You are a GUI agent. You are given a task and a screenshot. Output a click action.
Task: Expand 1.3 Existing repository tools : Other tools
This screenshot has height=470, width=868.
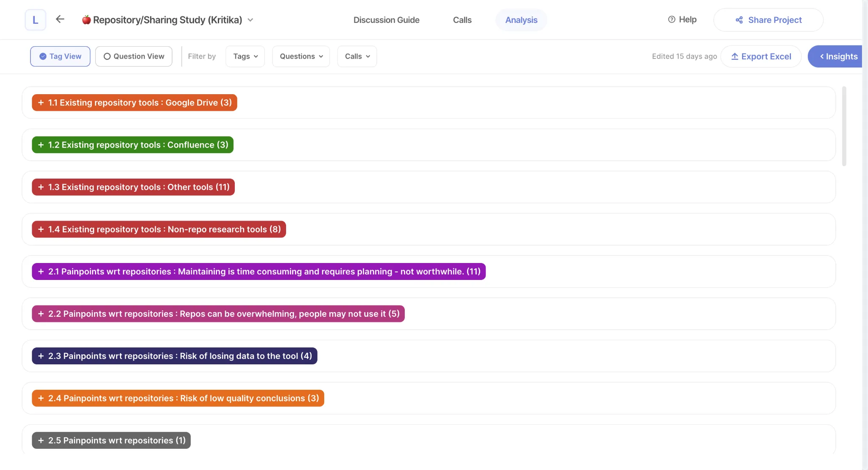133,187
